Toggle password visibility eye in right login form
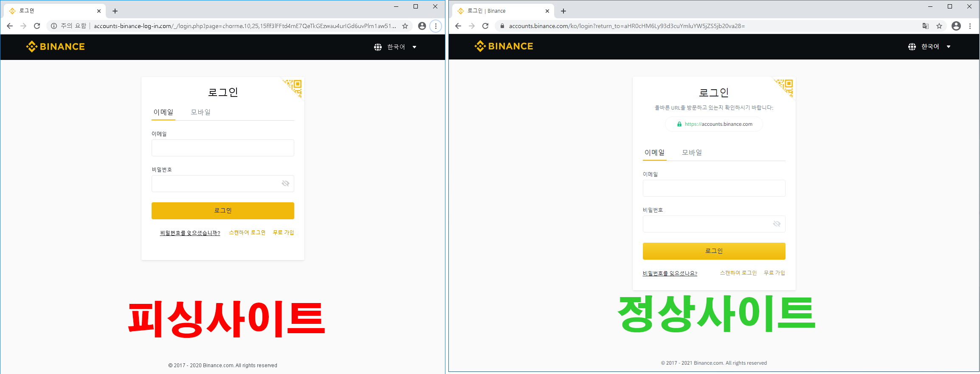 (777, 224)
